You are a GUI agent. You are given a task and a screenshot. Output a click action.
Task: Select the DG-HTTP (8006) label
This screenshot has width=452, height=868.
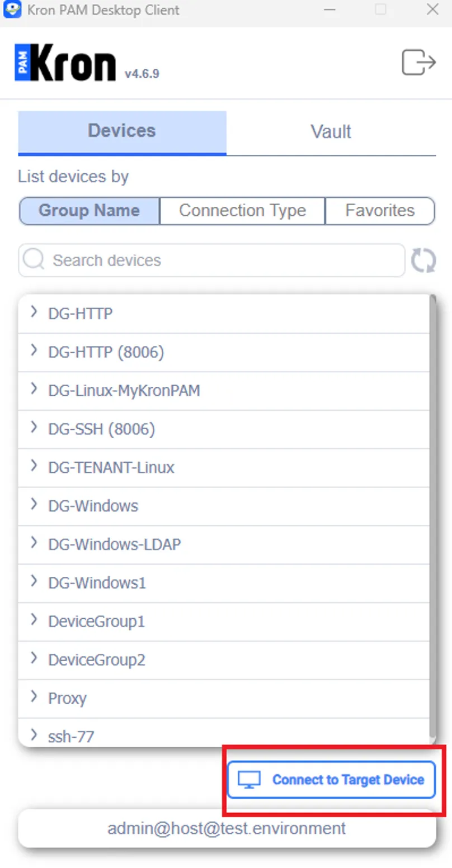pos(106,353)
